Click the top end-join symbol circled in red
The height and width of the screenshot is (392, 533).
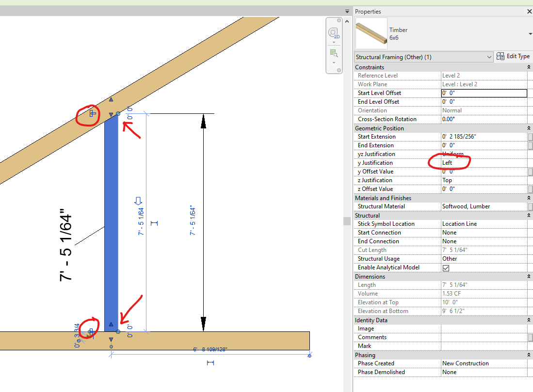[92, 112]
